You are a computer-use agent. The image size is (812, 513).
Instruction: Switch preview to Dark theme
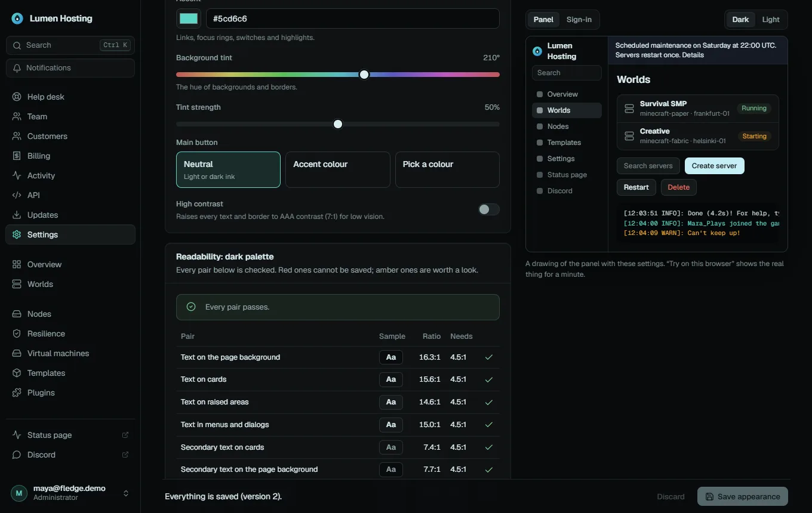click(x=740, y=20)
